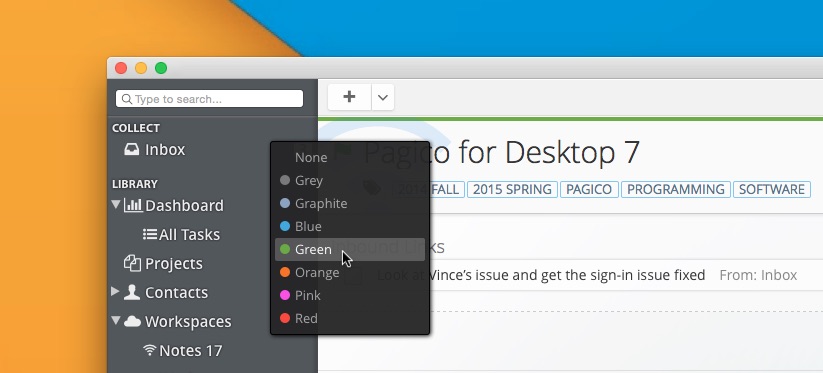Viewport: 823px width, 373px height.
Task: Collapse the Dashboard disclosure triangle
Action: click(x=116, y=205)
